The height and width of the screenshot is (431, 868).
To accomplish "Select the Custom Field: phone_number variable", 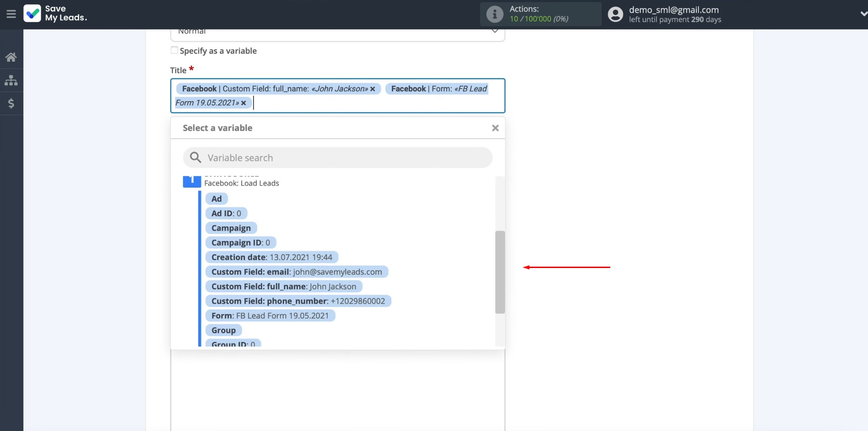I will click(x=298, y=301).
